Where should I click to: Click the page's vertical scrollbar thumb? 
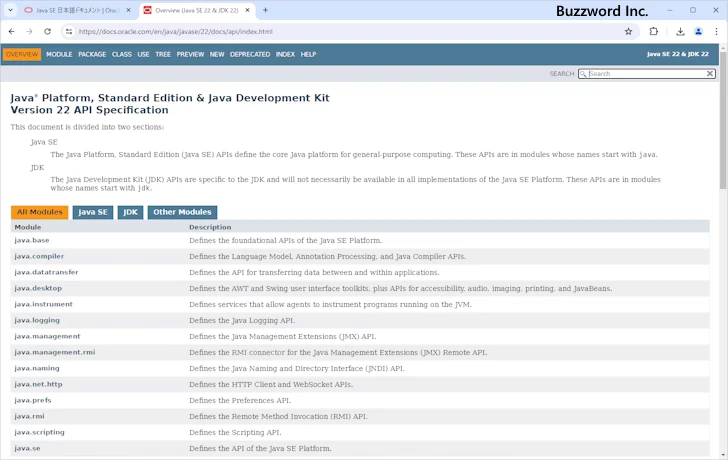[723, 122]
